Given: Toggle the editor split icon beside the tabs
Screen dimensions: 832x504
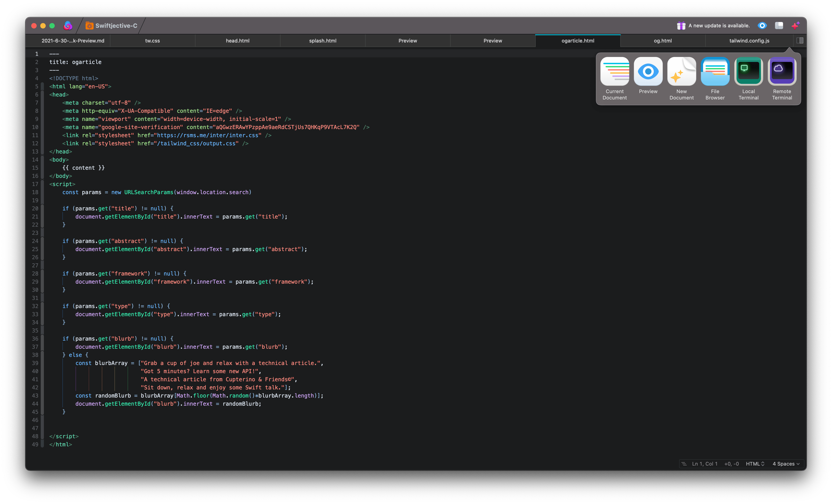Looking at the screenshot, I should 800,40.
